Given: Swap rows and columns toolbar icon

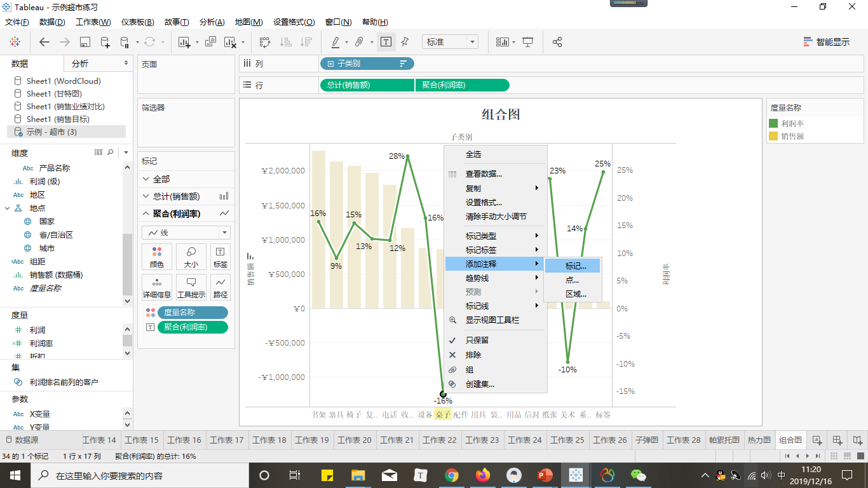Looking at the screenshot, I should pyautogui.click(x=265, y=42).
